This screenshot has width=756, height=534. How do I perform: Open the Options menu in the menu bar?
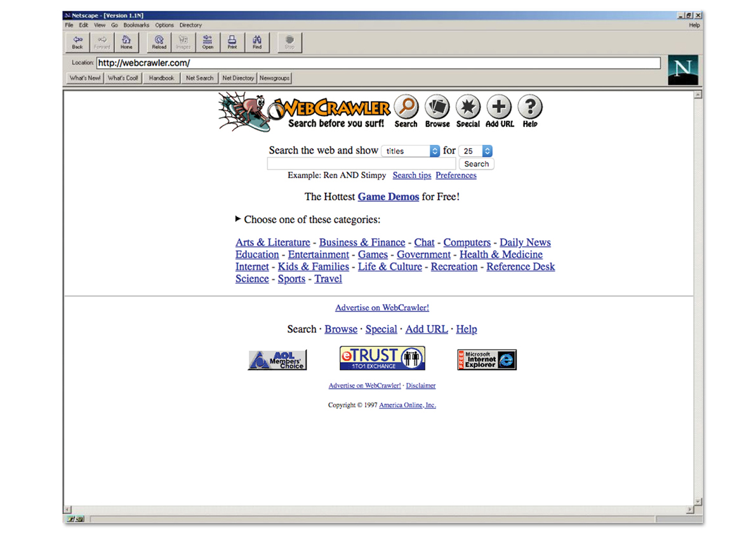pos(164,25)
